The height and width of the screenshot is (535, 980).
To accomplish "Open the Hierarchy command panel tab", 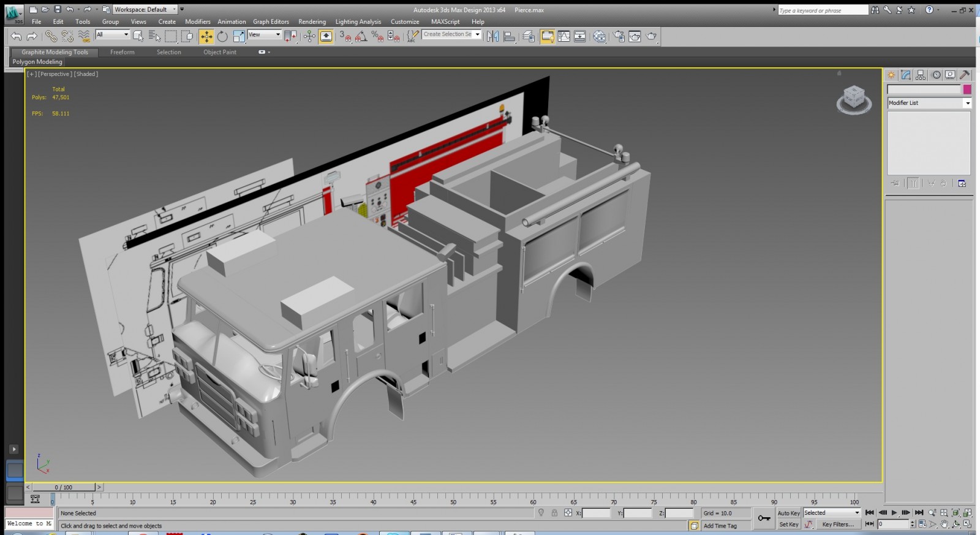I will point(921,75).
